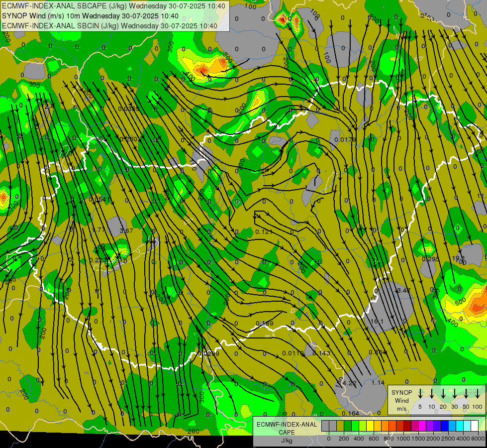The height and width of the screenshot is (448, 487).
Task: Click the '500' contour label on the map
Action: tap(460, 301)
